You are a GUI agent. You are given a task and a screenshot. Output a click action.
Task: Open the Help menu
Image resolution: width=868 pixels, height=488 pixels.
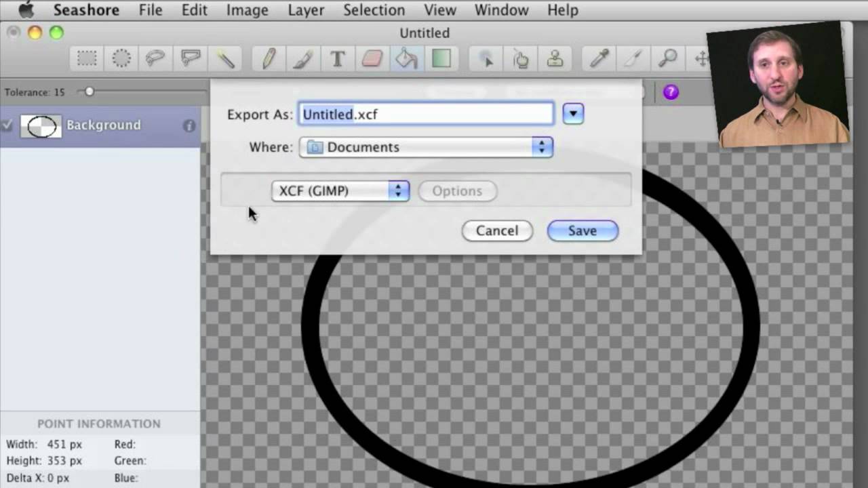click(x=563, y=10)
